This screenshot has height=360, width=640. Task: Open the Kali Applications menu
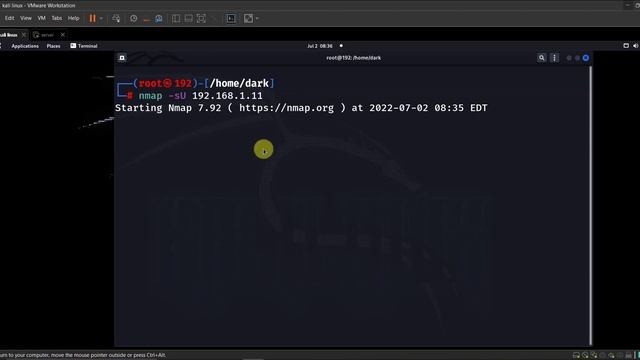25,46
